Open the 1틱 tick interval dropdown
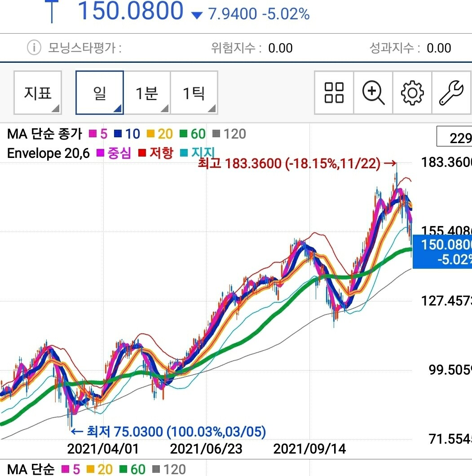 click(x=194, y=93)
